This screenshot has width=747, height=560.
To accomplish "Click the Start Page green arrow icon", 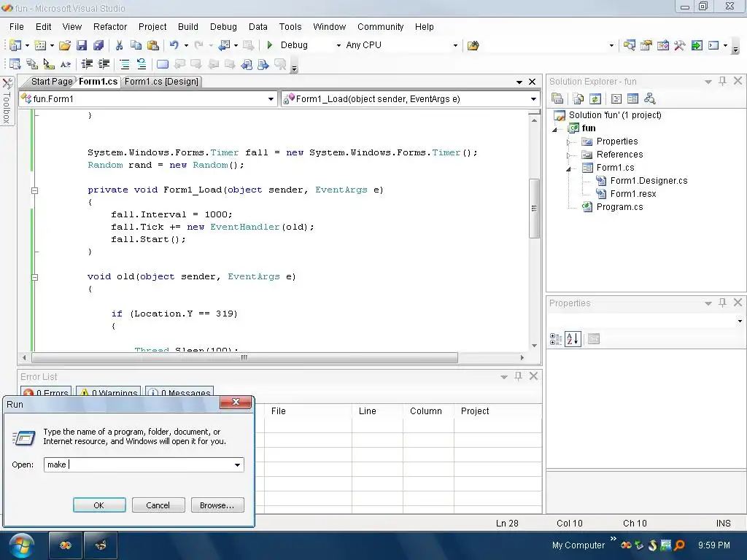I will pos(697,45).
